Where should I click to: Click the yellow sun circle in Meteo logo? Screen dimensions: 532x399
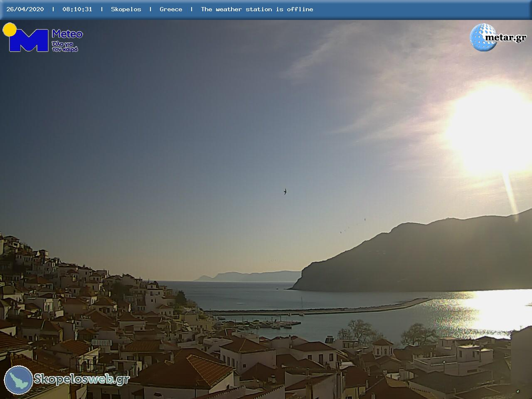10,30
